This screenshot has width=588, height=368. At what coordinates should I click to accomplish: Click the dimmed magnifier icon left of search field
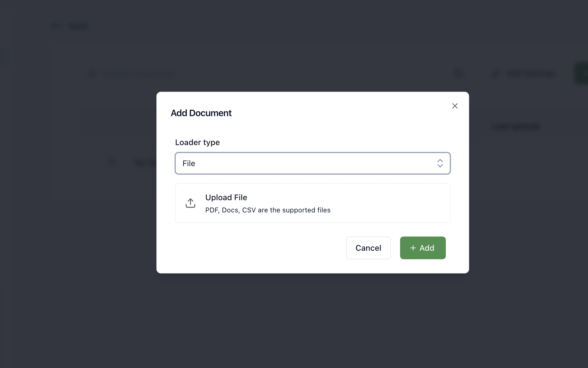click(x=92, y=74)
